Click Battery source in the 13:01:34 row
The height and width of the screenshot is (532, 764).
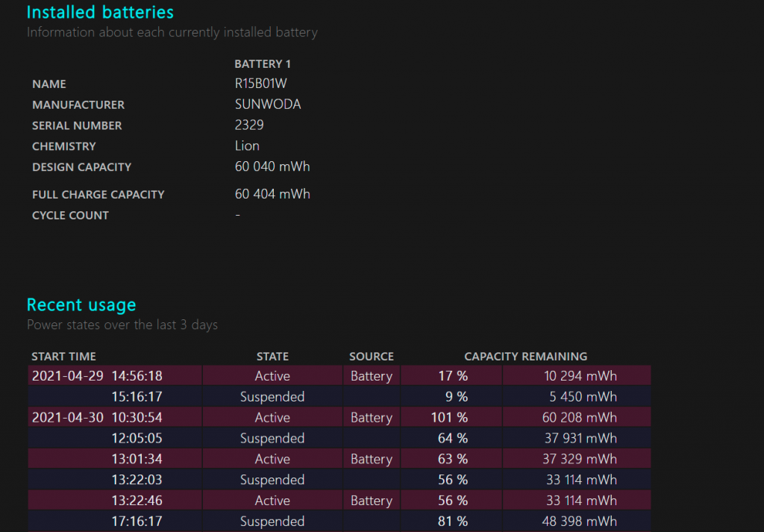(372, 459)
